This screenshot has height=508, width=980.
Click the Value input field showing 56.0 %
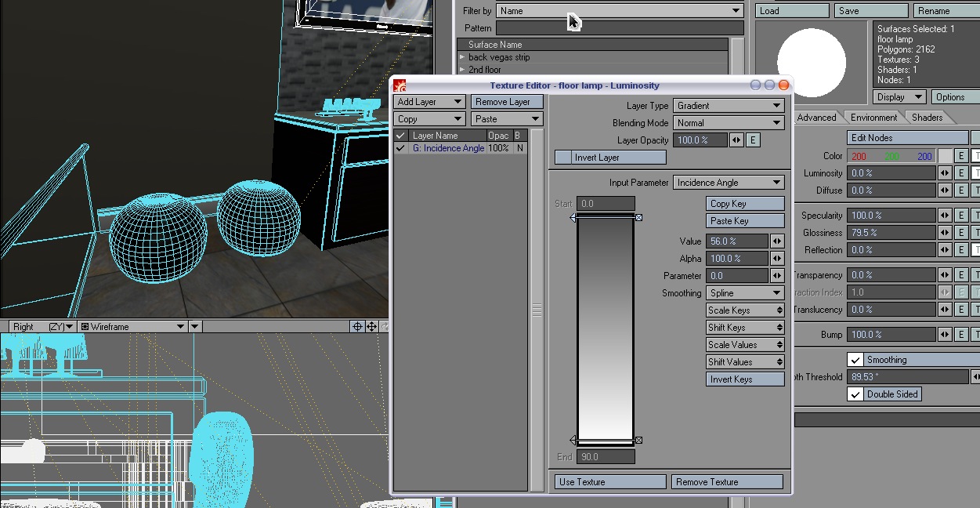point(737,241)
